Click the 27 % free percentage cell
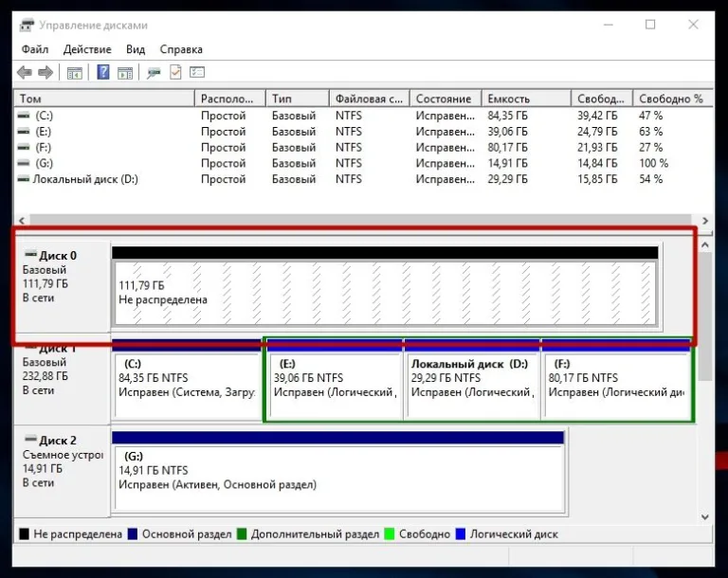Viewport: 728px width, 578px height. (x=650, y=147)
